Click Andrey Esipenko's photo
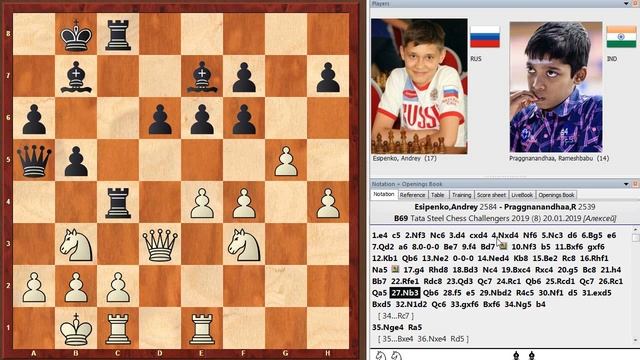 [x=419, y=86]
